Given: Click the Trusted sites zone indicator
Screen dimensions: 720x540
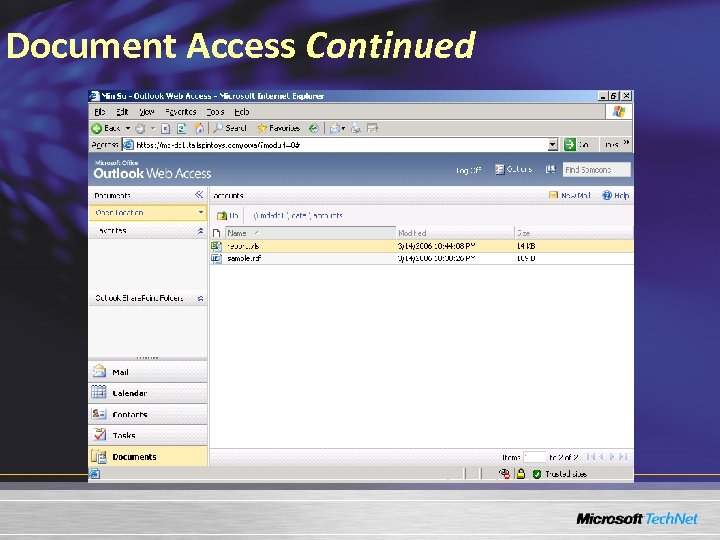Looking at the screenshot, I should click(559, 474).
